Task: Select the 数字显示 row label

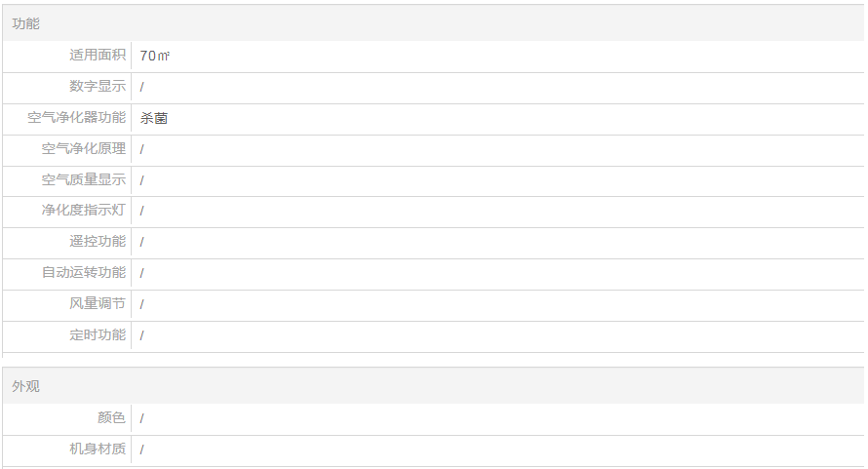Action: tap(97, 87)
